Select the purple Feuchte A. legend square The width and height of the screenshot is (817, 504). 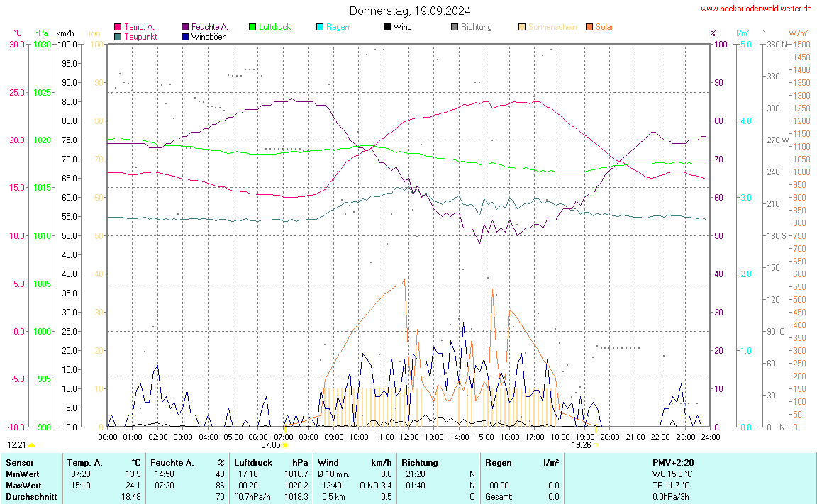(x=185, y=27)
